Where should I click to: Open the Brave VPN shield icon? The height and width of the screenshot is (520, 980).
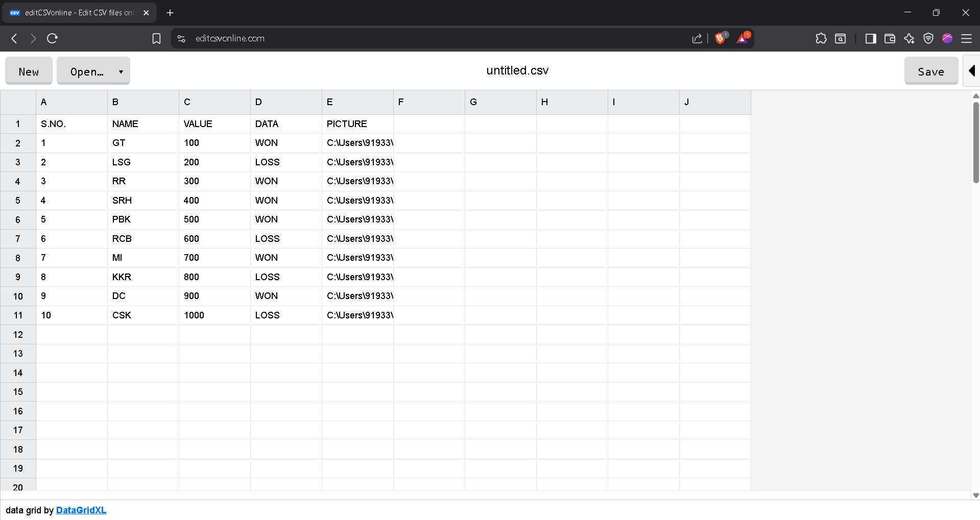tap(928, 38)
